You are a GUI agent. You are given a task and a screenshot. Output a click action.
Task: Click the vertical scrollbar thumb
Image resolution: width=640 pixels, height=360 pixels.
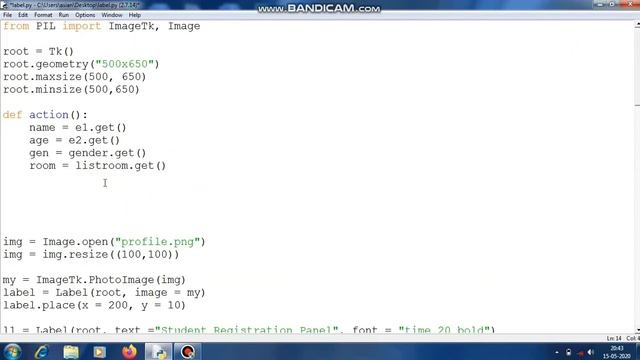[637, 67]
